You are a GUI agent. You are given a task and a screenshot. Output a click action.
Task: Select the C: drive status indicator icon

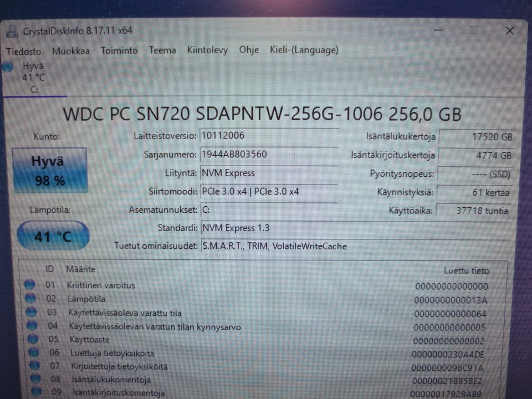[x=8, y=66]
